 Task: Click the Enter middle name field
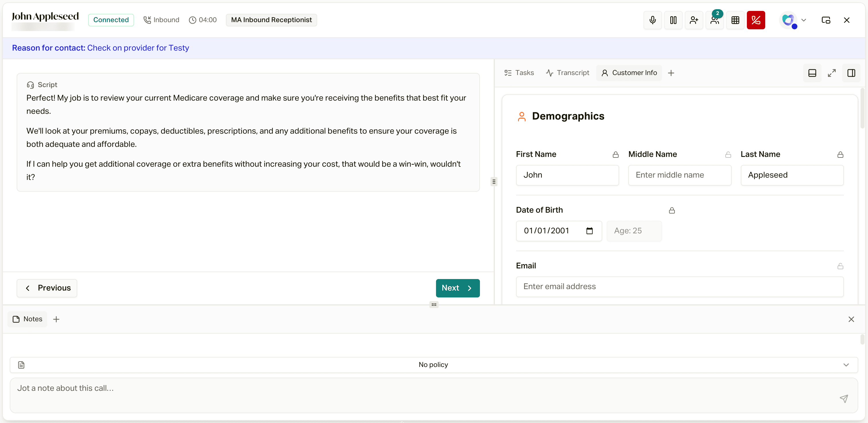pos(680,175)
